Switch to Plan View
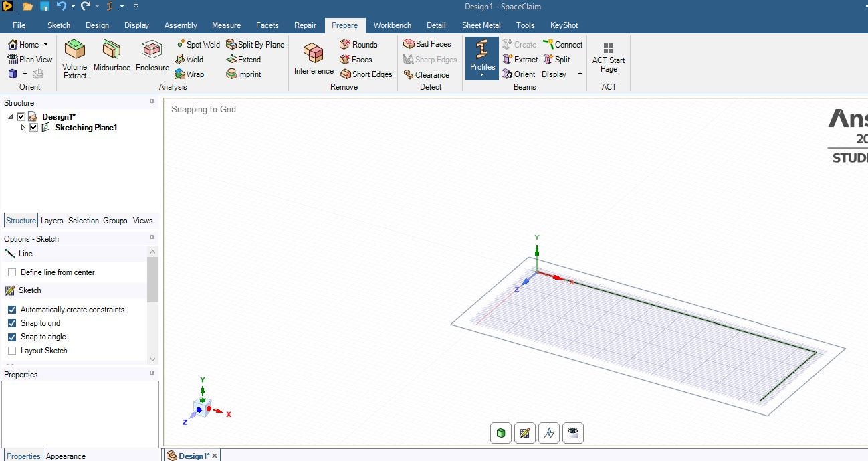 click(29, 60)
